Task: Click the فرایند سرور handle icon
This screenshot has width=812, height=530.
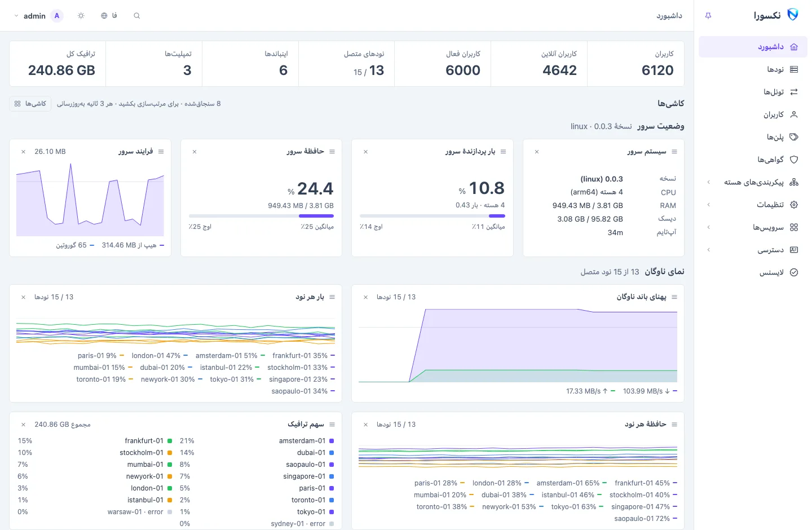Action: click(x=161, y=152)
